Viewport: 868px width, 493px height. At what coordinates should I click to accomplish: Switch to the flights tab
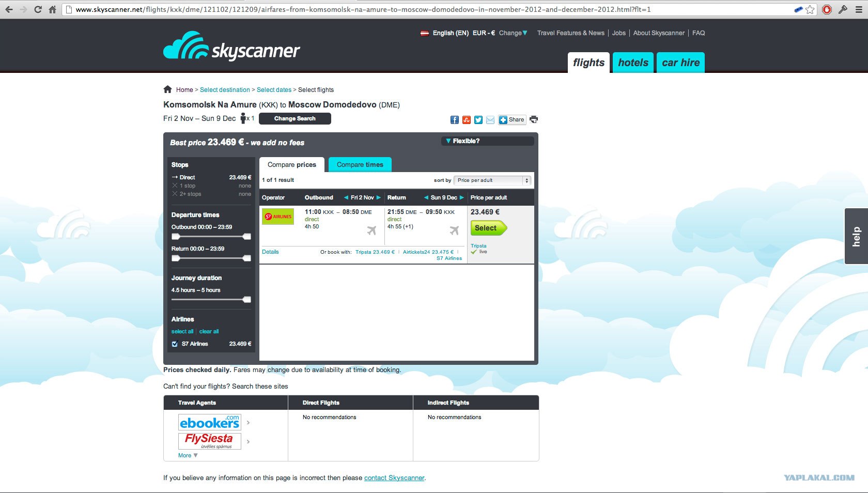click(x=588, y=63)
